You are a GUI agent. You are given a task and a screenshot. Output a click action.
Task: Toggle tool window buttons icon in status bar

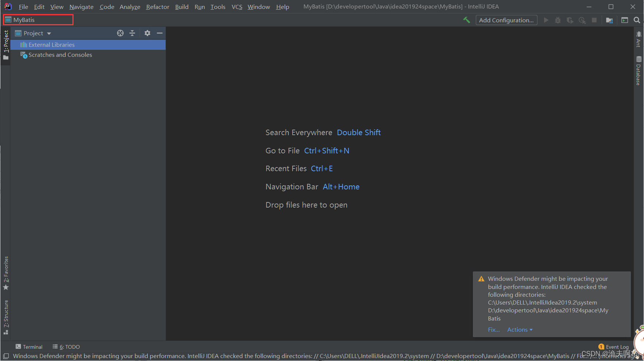pyautogui.click(x=6, y=356)
